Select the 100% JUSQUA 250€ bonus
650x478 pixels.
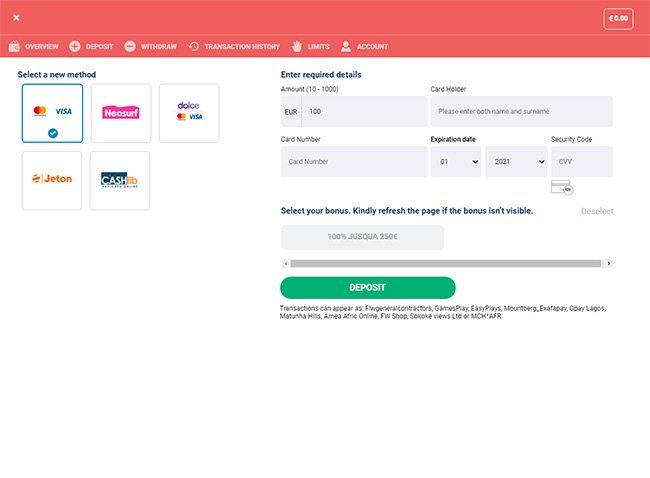point(362,237)
